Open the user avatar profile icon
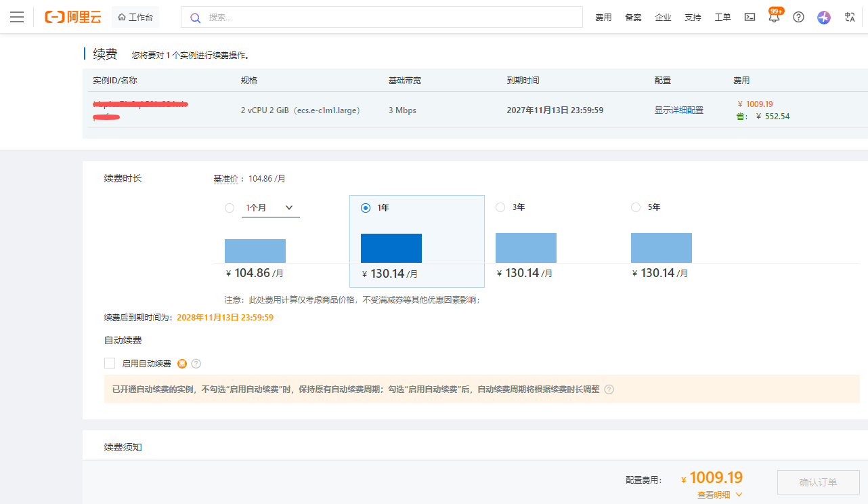 823,17
